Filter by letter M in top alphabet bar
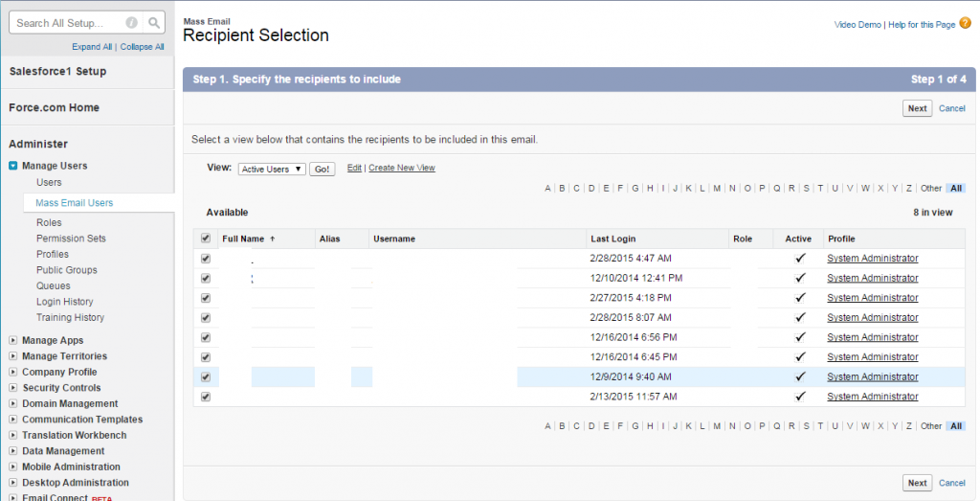 (717, 189)
